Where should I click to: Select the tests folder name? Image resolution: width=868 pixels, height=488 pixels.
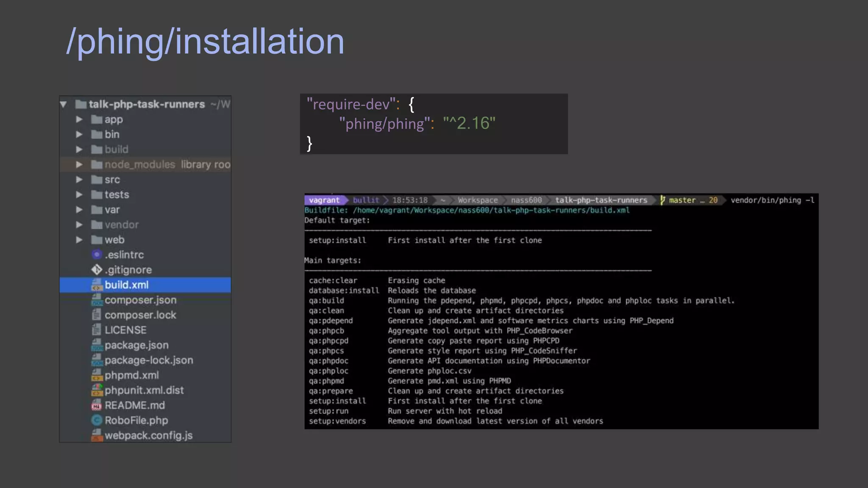[117, 194]
